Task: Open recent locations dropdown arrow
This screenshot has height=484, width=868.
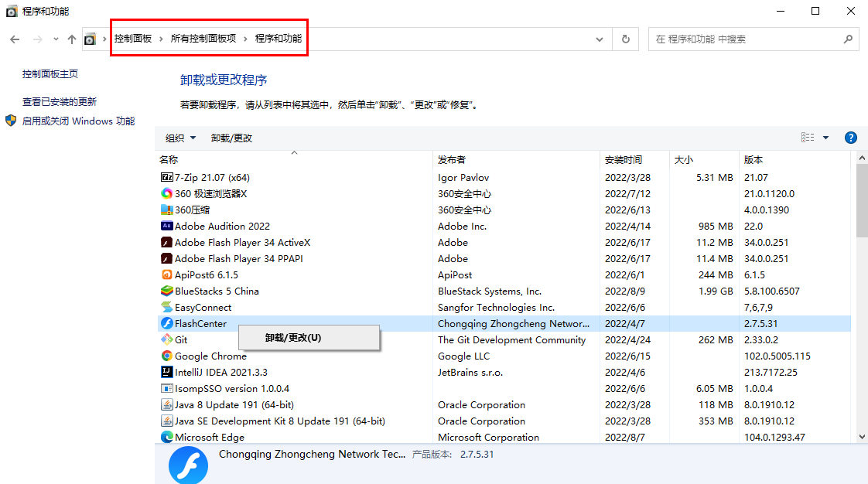Action: [x=56, y=39]
